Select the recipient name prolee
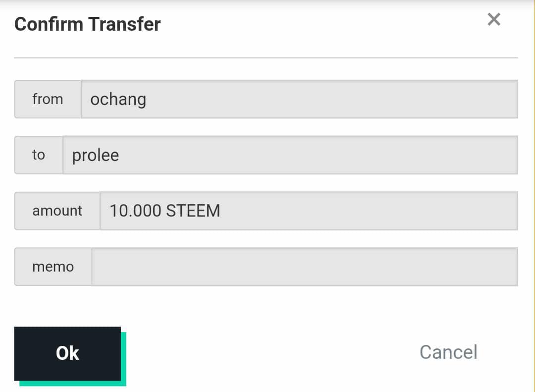This screenshot has height=392, width=535. tap(96, 156)
